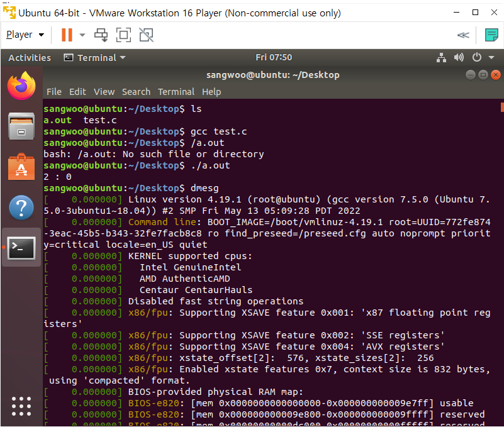This screenshot has height=427, width=504.
Task: Click the 'No such file or directory' error line
Action: (x=154, y=154)
